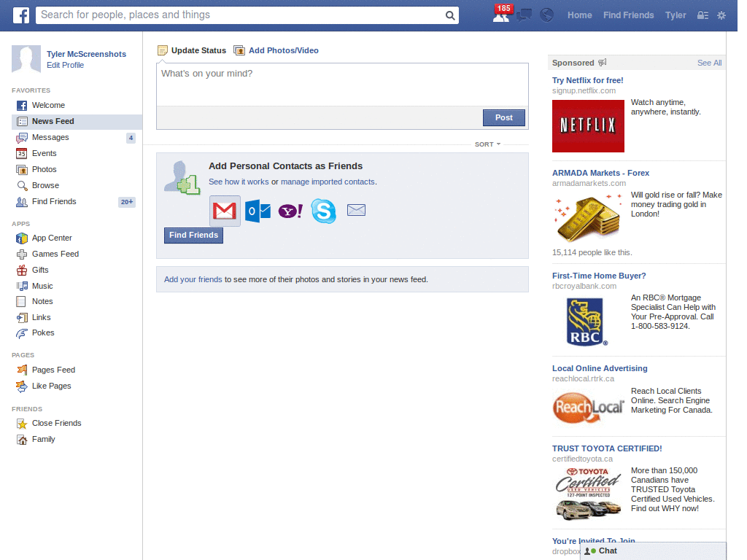This screenshot has width=747, height=560.
Task: Click the Sponsored megaphone icon
Action: [x=602, y=63]
